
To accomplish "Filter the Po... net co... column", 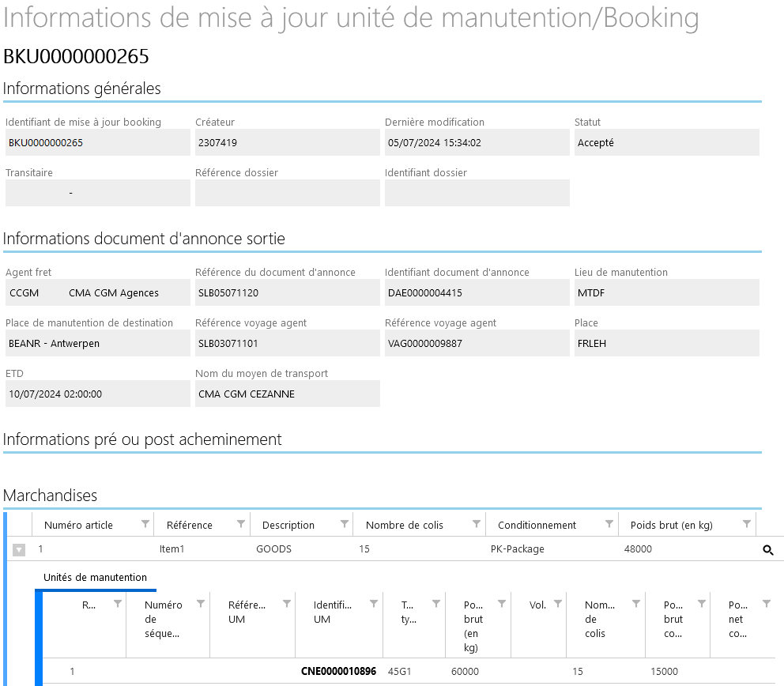I will (766, 604).
